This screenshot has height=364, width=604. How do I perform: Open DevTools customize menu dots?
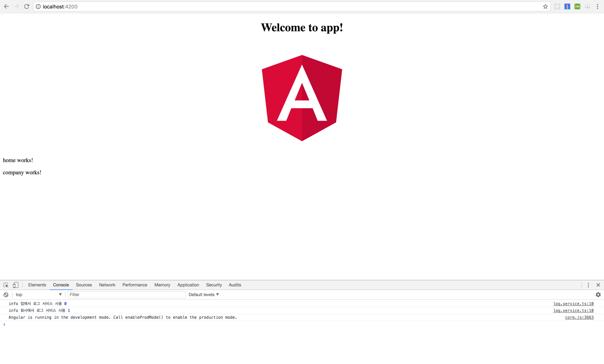click(x=588, y=285)
